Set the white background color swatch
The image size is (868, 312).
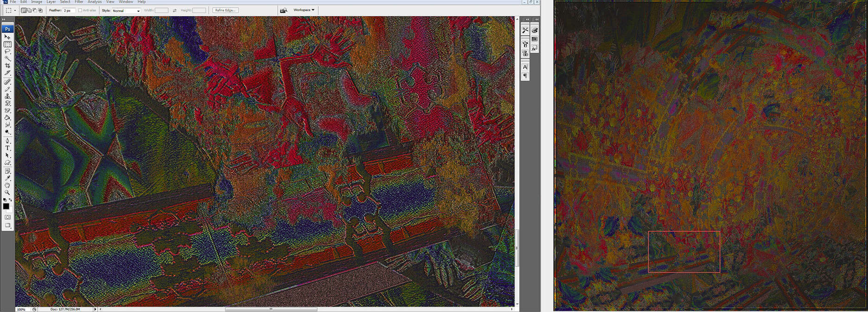tap(10, 210)
